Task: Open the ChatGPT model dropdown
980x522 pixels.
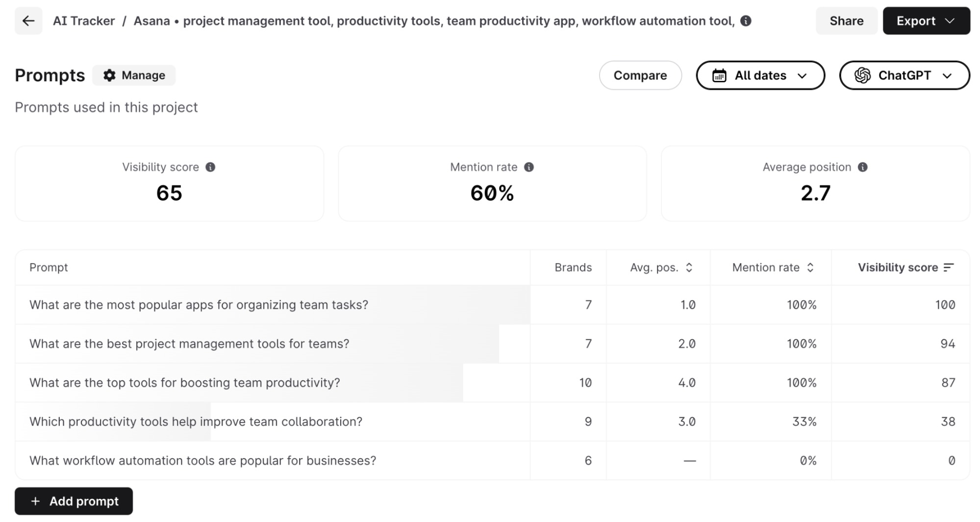Action: [904, 75]
